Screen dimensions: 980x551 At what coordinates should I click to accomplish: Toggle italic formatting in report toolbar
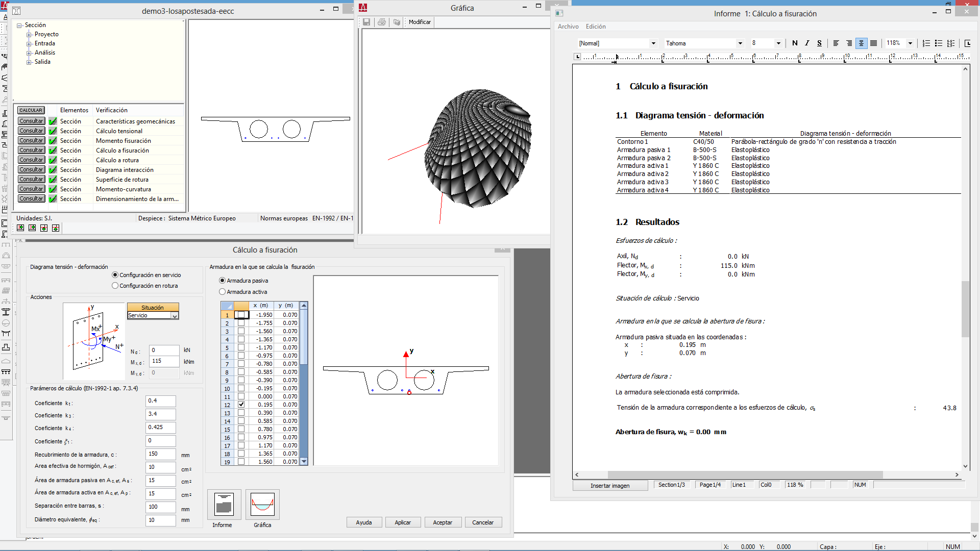[x=807, y=43]
